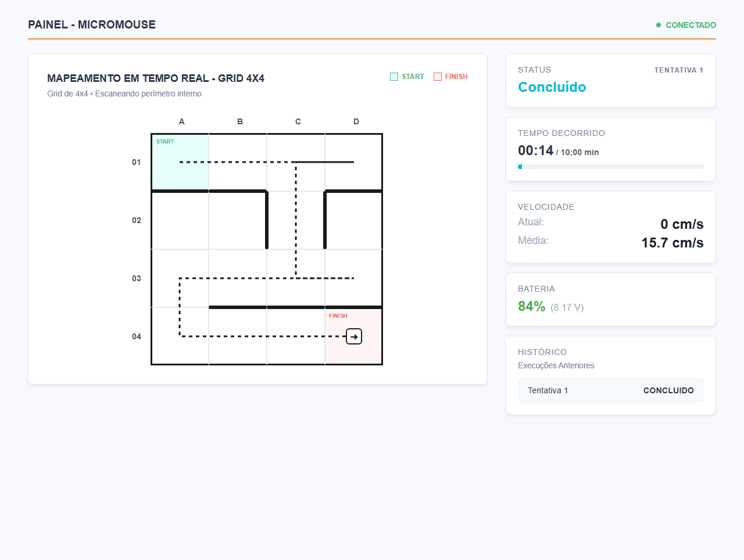
Task: Click the 'MAPEAMENTO EM TEMPO REAL - GRID 4X4' heading
Action: 156,78
